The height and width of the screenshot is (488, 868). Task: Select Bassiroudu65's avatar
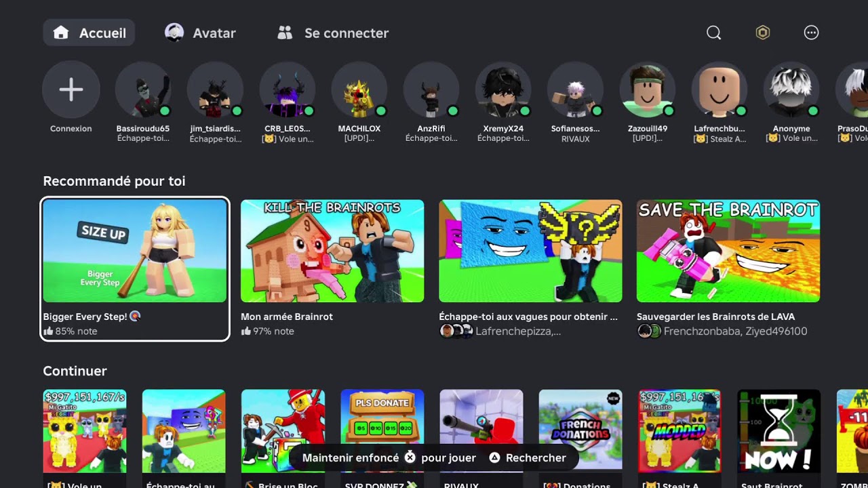pyautogui.click(x=143, y=89)
